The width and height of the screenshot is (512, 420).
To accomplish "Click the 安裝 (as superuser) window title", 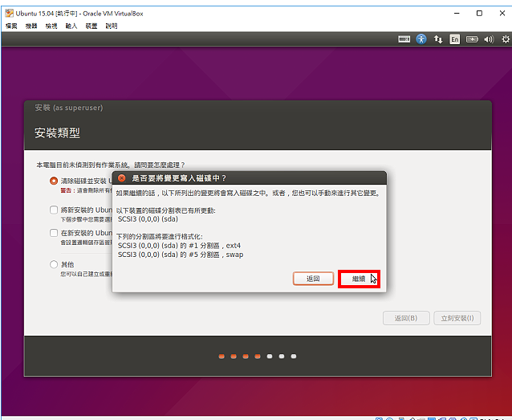I will pos(69,108).
